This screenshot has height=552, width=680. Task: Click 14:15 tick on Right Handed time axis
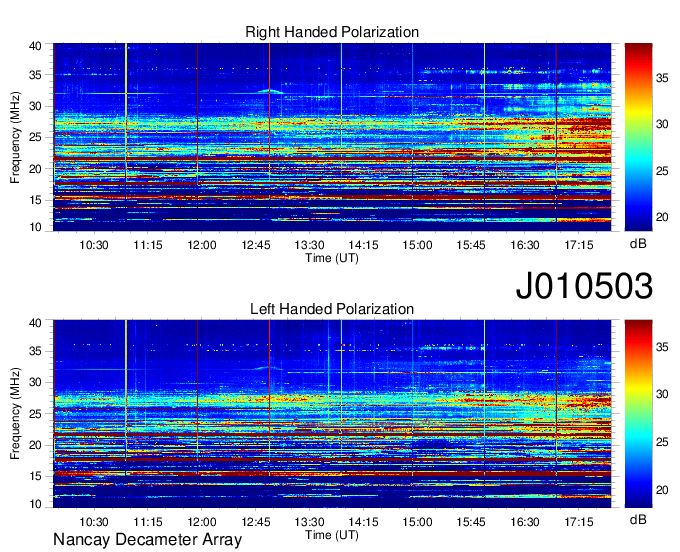[363, 245]
